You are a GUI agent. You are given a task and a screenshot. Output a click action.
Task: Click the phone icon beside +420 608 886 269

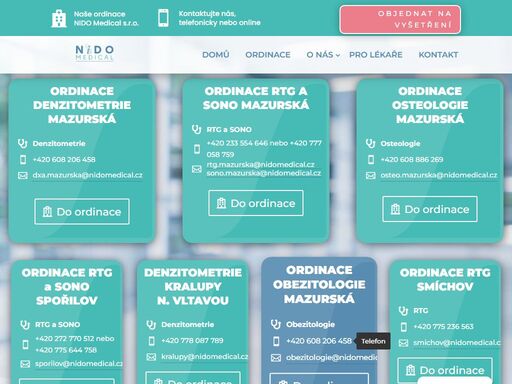tap(371, 160)
